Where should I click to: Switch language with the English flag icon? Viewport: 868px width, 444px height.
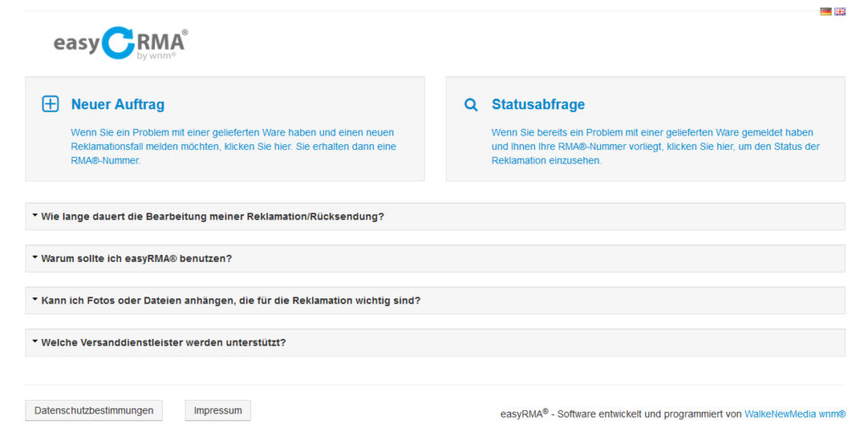click(x=840, y=12)
